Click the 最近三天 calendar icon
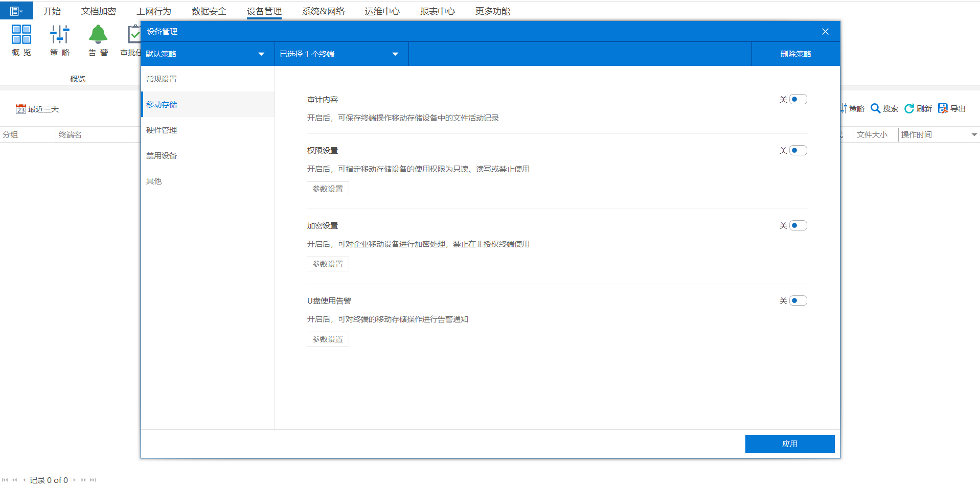980x486 pixels. (20, 109)
